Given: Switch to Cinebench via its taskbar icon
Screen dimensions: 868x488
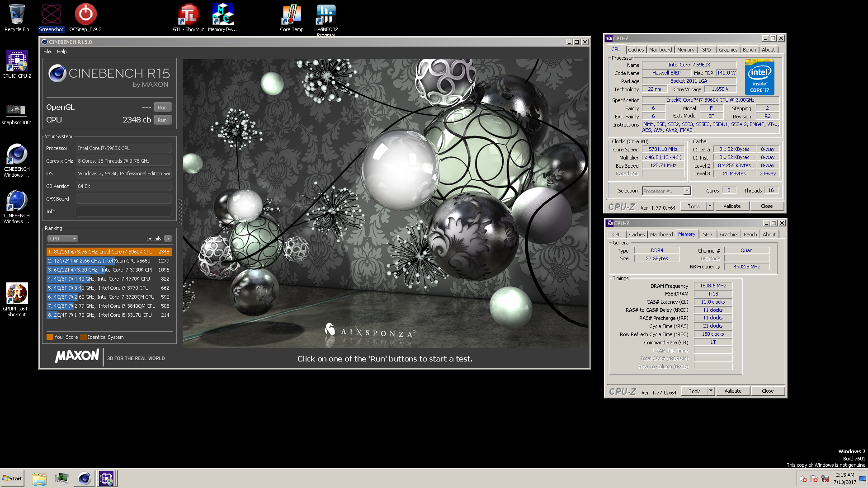Looking at the screenshot, I should (84, 479).
